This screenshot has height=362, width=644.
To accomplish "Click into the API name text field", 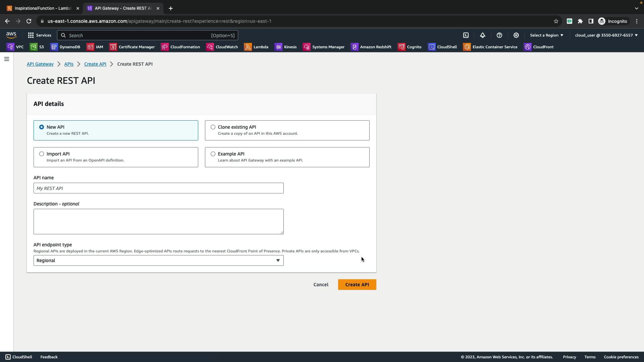I will click(x=158, y=188).
